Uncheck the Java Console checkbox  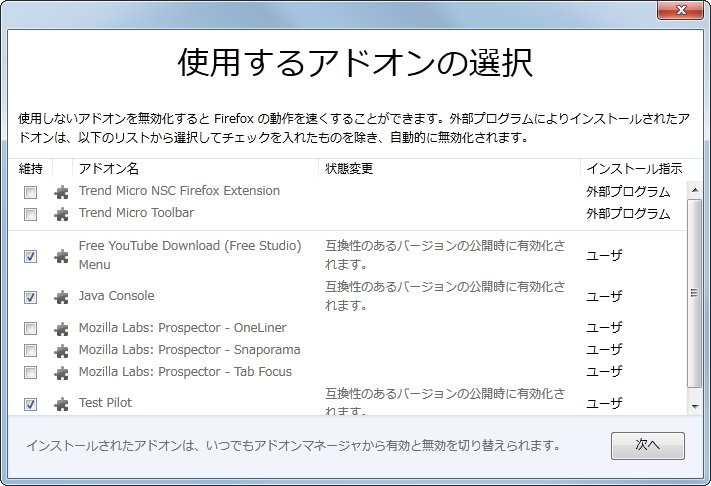pyautogui.click(x=30, y=297)
